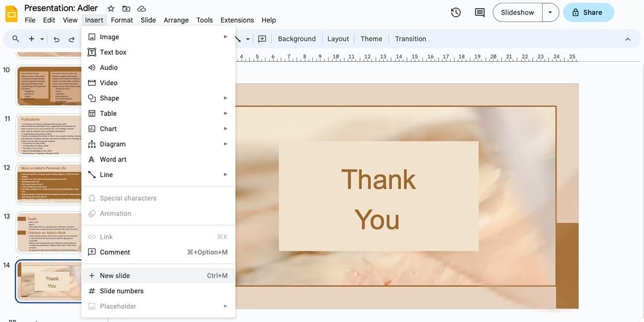Select the zoom tool
The width and height of the screenshot is (644, 322).
point(15,38)
